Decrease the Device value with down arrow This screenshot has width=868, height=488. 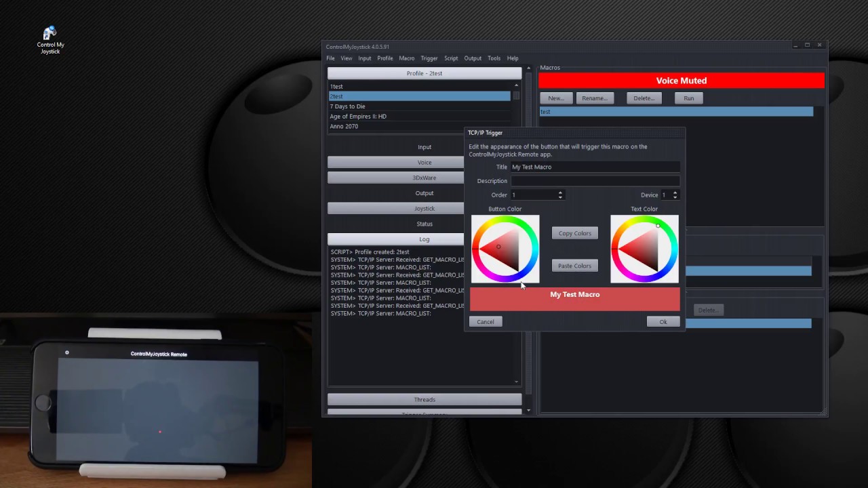[675, 197]
